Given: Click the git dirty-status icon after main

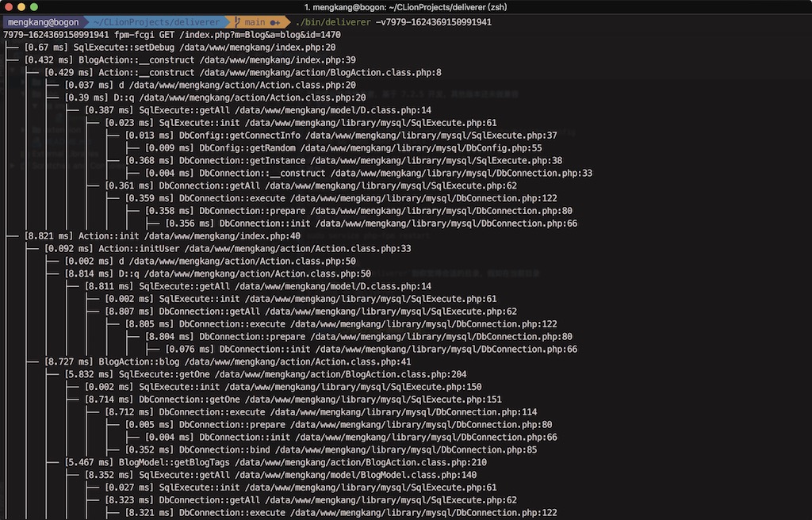Looking at the screenshot, I should tap(274, 22).
